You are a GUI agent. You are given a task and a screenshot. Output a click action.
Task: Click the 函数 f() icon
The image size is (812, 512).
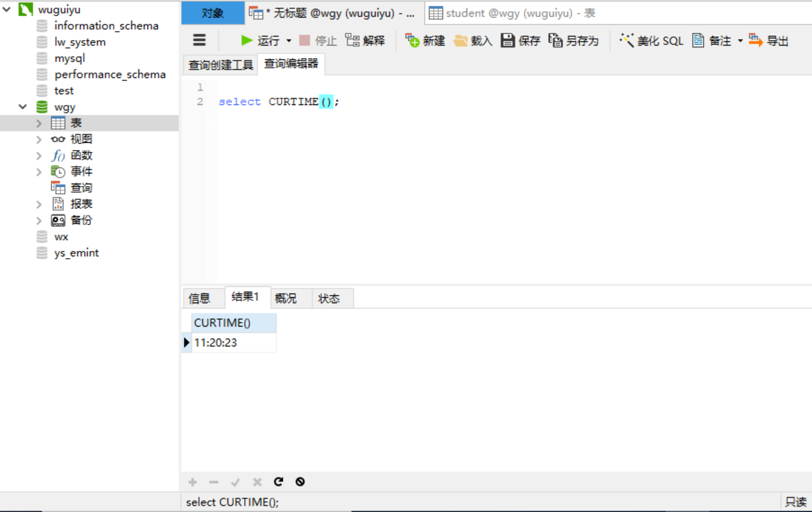(58, 156)
